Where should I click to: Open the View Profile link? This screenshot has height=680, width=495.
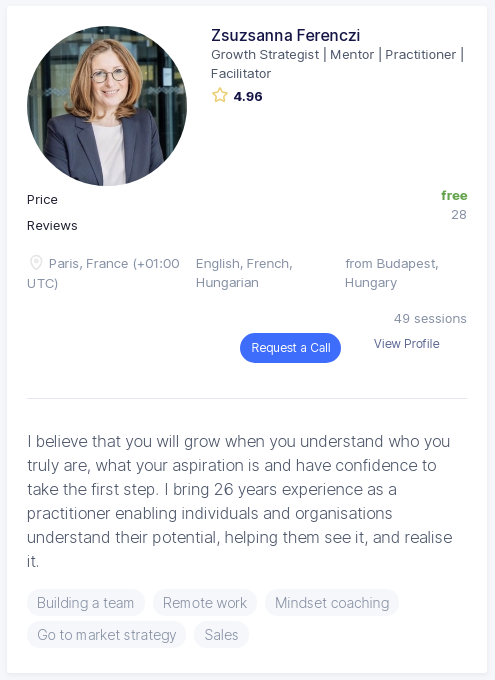(406, 343)
